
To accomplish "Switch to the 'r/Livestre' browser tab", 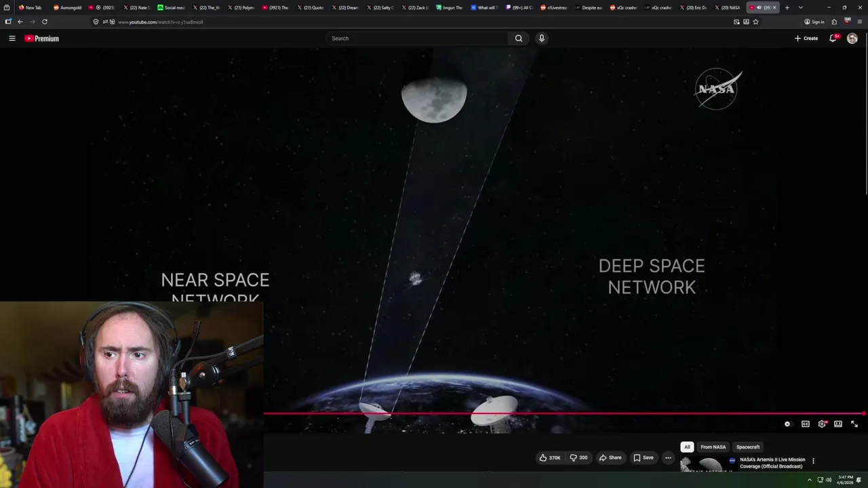I will (x=554, y=7).
